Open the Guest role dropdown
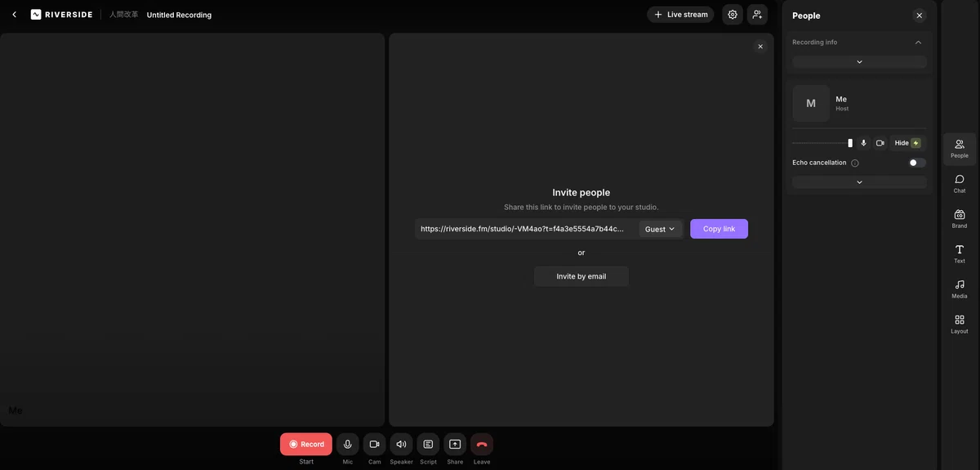This screenshot has width=980, height=470. click(x=660, y=229)
